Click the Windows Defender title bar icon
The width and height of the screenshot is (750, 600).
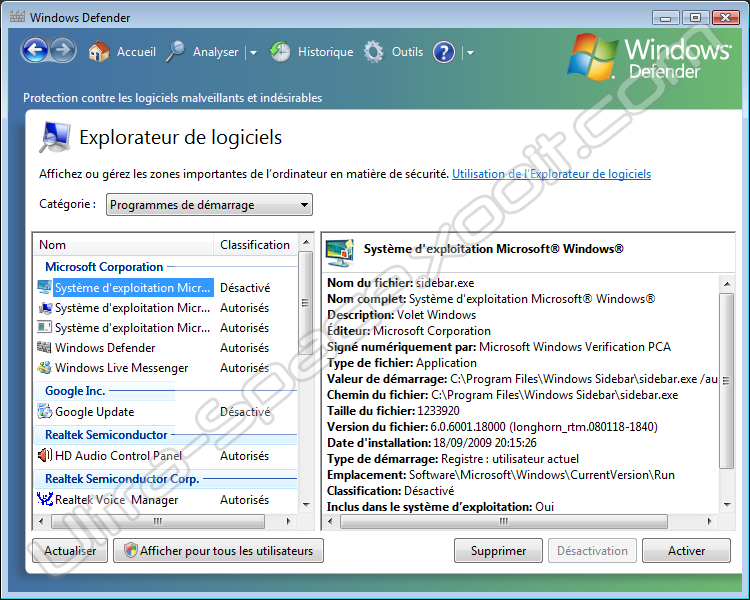(x=17, y=17)
